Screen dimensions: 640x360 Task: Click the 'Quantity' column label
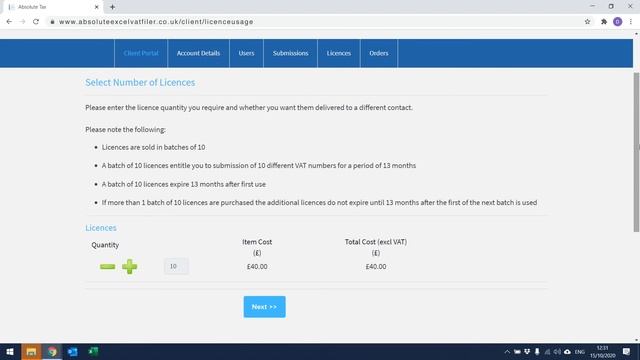105,245
